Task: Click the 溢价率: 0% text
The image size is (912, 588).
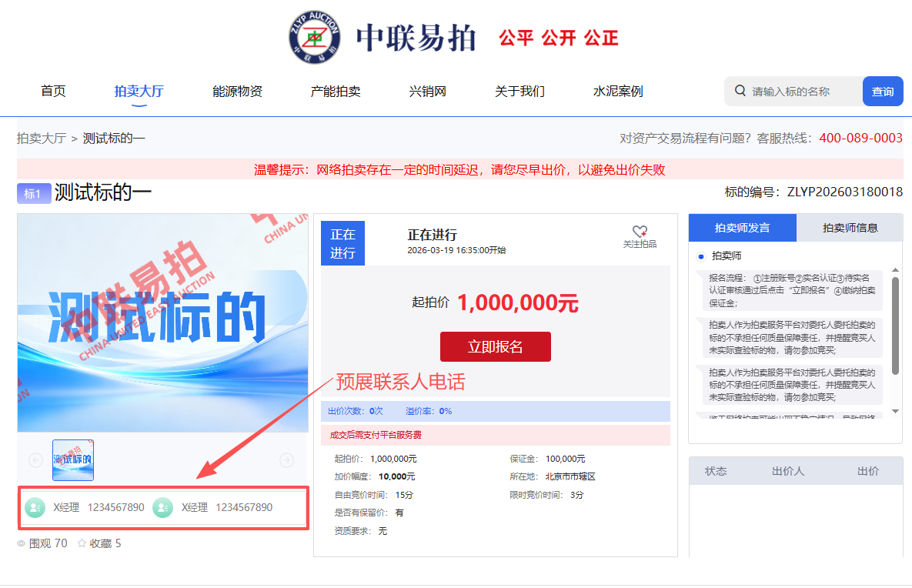Action: click(x=429, y=411)
